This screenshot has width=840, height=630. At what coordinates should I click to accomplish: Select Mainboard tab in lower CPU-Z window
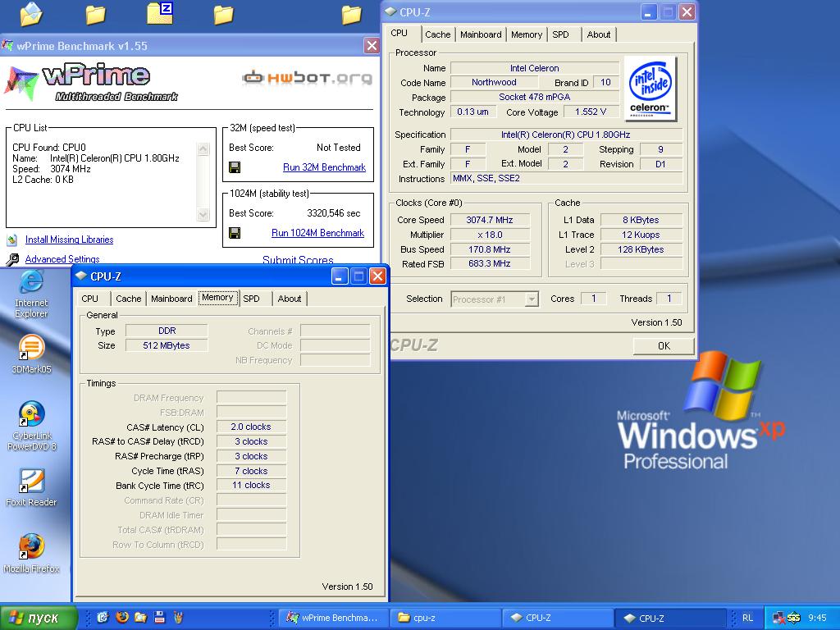click(x=171, y=299)
